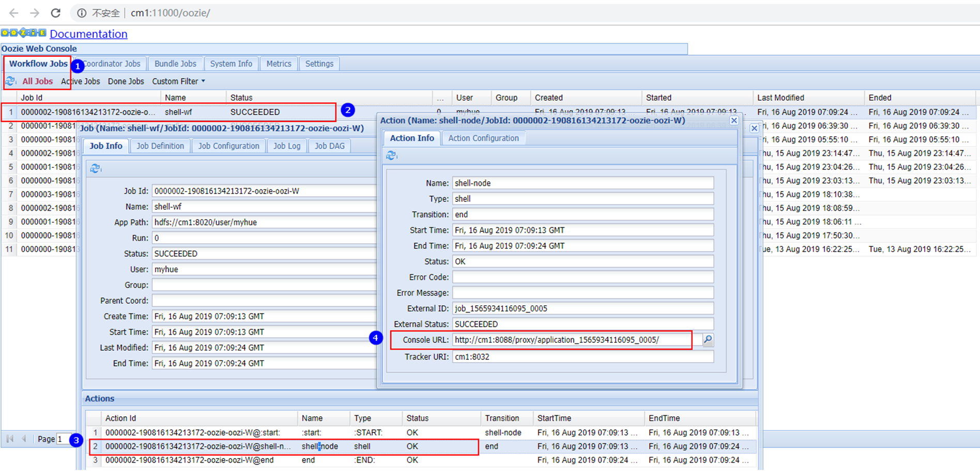Click the action Transition field
This screenshot has width=980, height=471.
(x=583, y=214)
